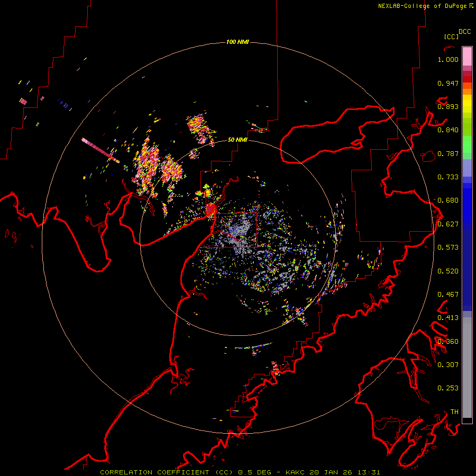
Task: Click the 0.627 value on the color scale
Action: pyautogui.click(x=448, y=224)
